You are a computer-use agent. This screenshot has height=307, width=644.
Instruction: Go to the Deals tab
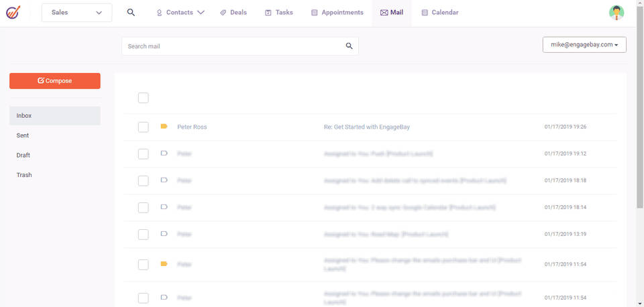[233, 13]
